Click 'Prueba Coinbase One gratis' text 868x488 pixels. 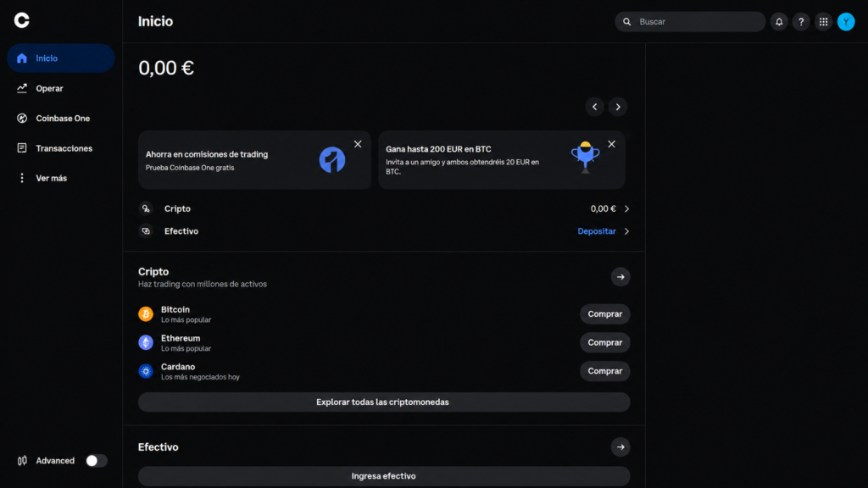pyautogui.click(x=190, y=168)
